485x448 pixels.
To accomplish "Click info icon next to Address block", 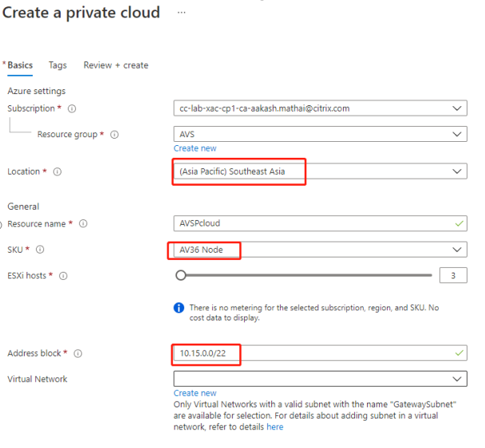I will pos(78,354).
